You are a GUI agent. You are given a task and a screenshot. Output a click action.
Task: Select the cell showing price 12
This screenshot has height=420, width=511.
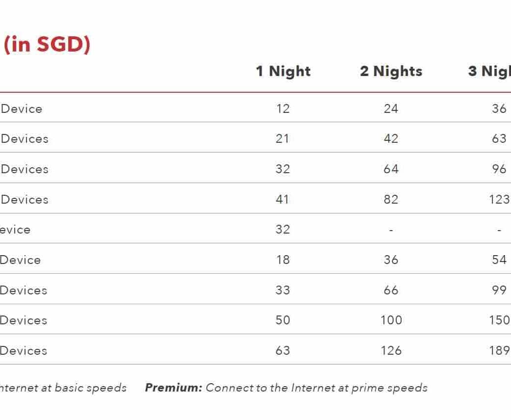(x=283, y=108)
